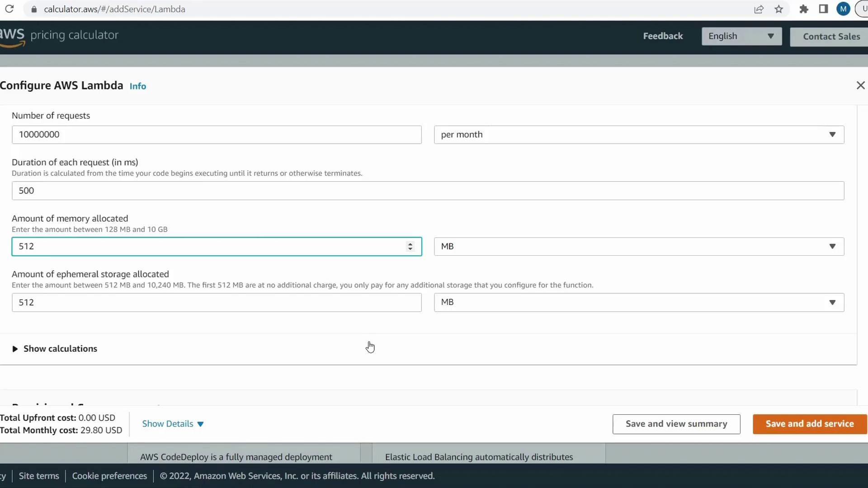Click the memory amount stepper arrows
Screen dimensions: 868x488
click(x=410, y=247)
